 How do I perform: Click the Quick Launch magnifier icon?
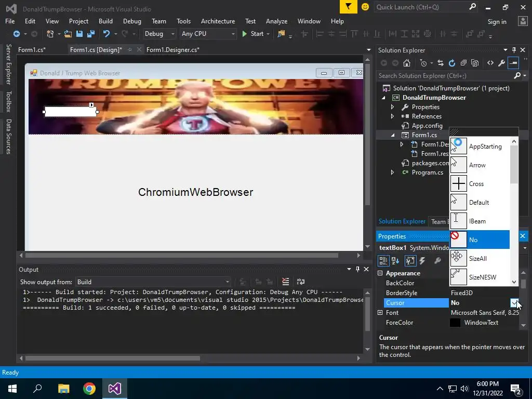472,7
